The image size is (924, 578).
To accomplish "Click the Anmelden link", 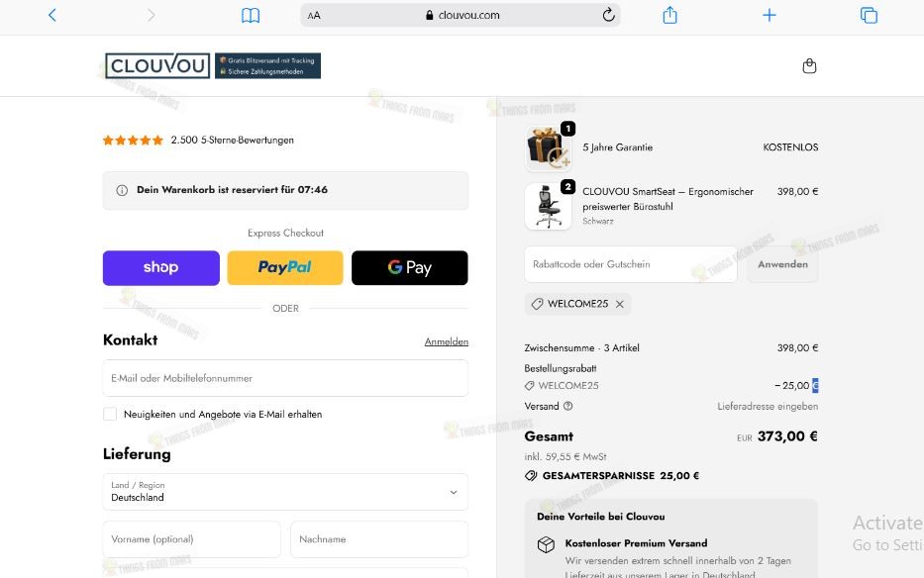I will tap(446, 341).
